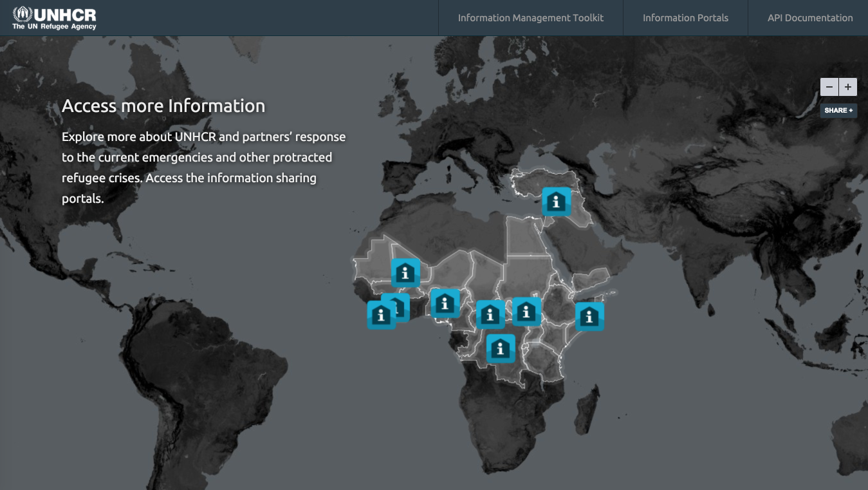Zoom out the map with minus button

[x=829, y=87]
